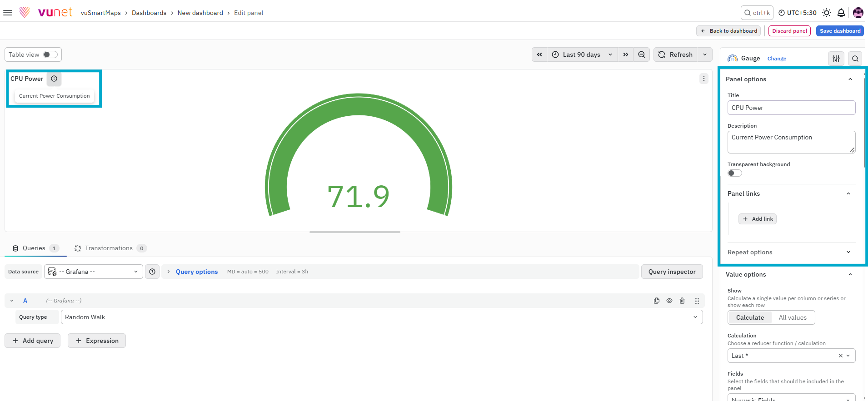Click the Refresh button
The height and width of the screenshot is (401, 868).
point(675,54)
